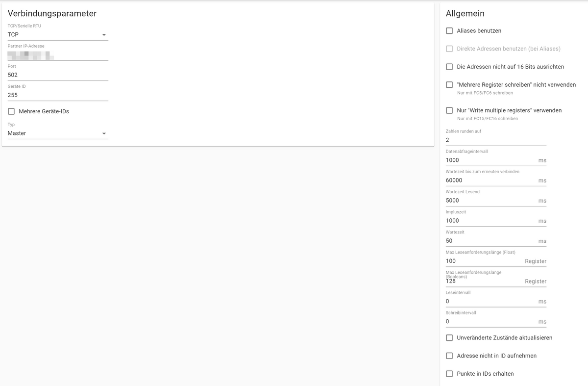Viewport: 588px width, 386px height.
Task: Open the TCP/Serielle RTU dropdown arrow
Action: [104, 35]
